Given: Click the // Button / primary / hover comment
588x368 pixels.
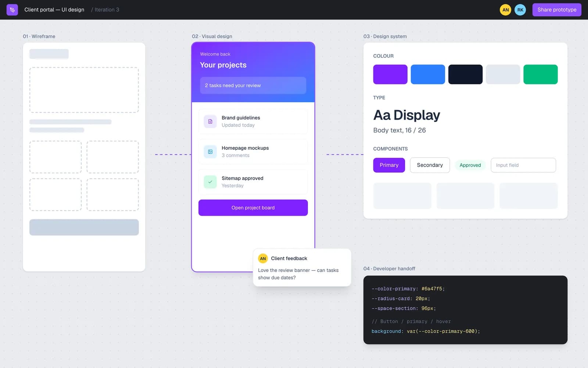Looking at the screenshot, I should coord(411,321).
